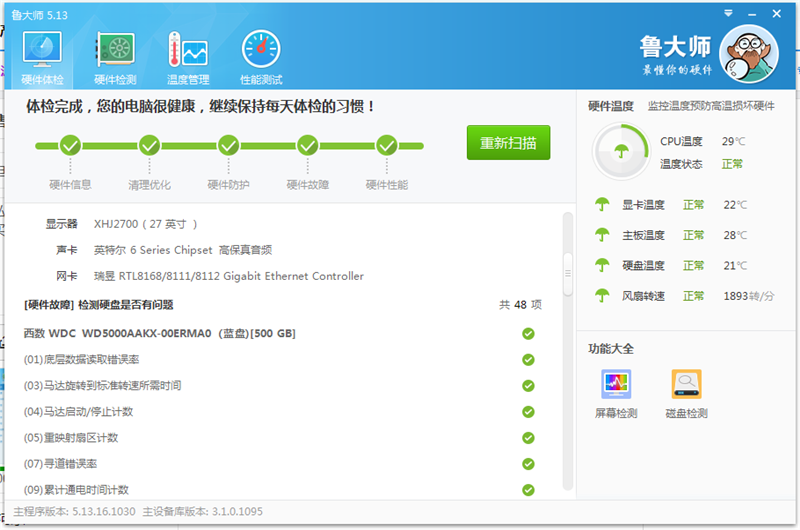Select the 显示器 XHJ2700 row
Screen dimensions: 800x530
(x=121, y=224)
